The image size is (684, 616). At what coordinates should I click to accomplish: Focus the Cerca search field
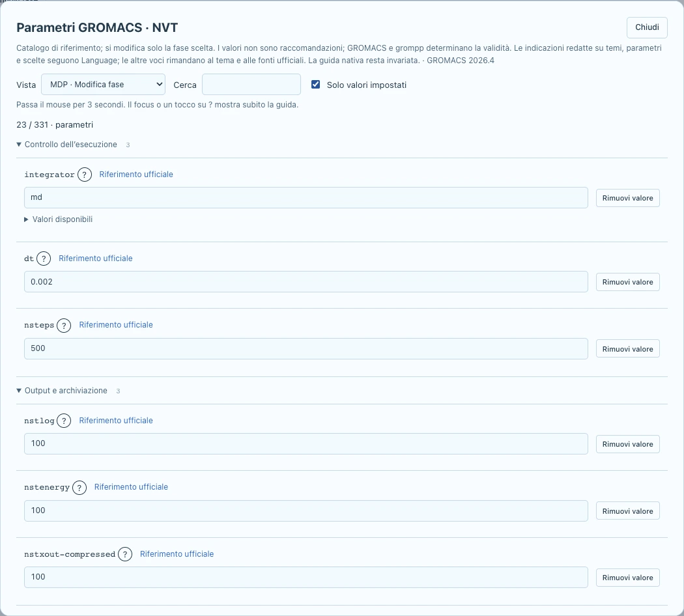point(251,84)
